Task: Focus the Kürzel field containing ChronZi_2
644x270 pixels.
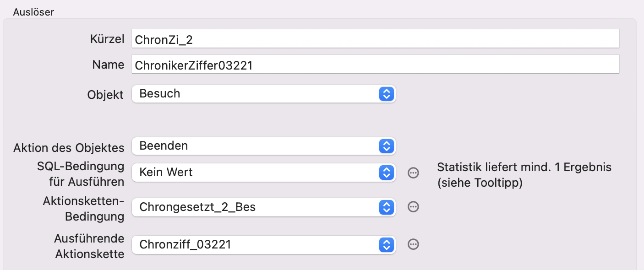Action: click(x=375, y=39)
